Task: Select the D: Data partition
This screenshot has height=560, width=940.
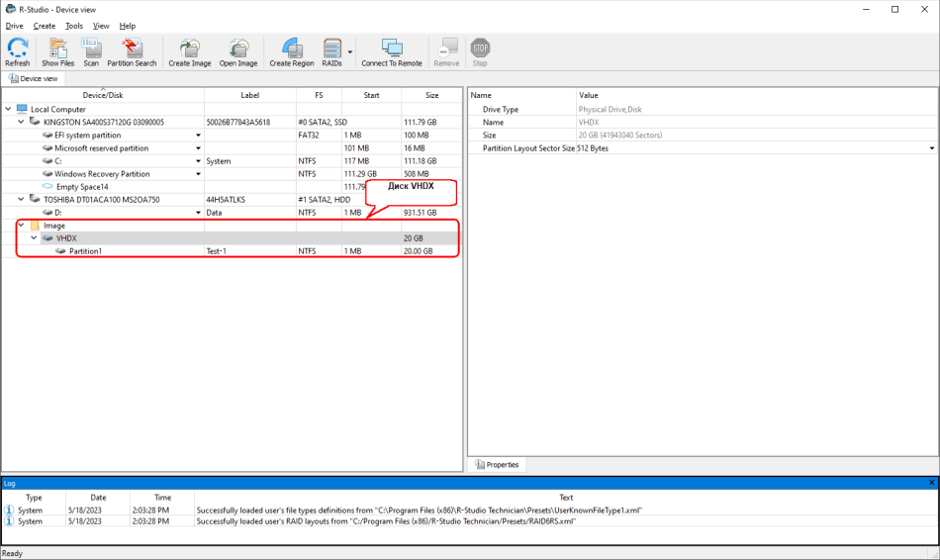Action: click(232, 213)
